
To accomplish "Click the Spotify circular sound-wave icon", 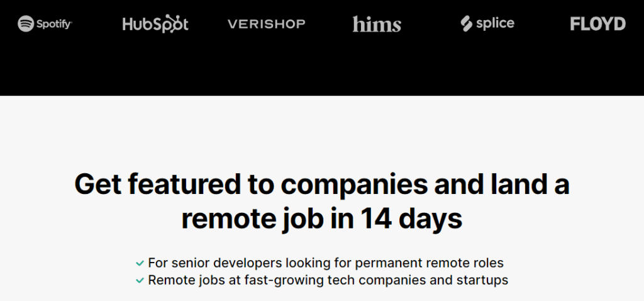I will (25, 24).
